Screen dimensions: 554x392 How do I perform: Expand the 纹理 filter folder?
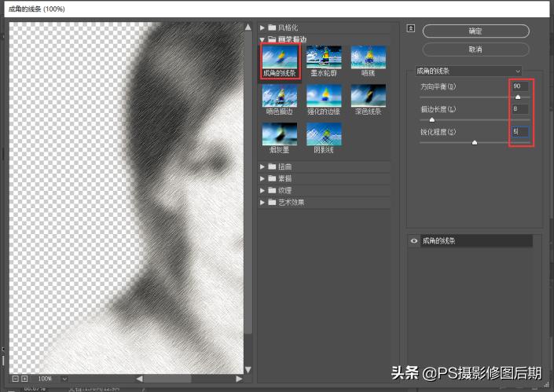click(x=262, y=191)
